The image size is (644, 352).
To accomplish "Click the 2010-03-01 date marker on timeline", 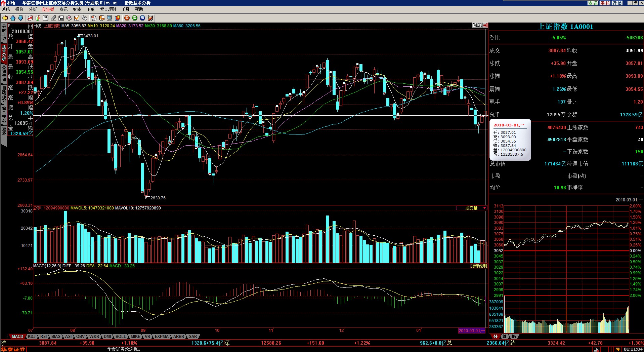I will 472,330.
